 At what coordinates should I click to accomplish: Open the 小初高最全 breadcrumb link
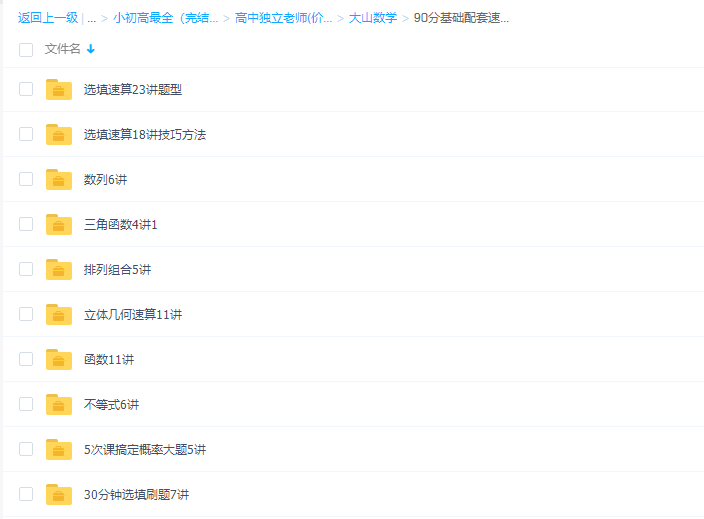click(165, 18)
